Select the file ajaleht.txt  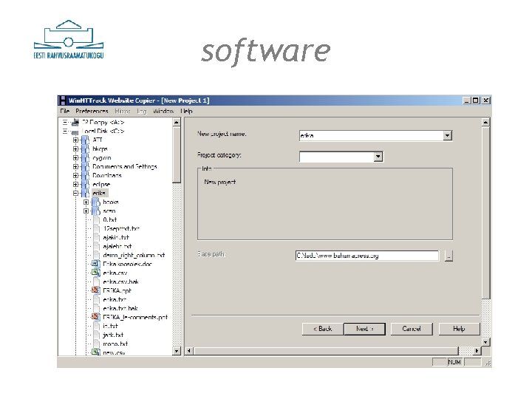click(x=117, y=246)
